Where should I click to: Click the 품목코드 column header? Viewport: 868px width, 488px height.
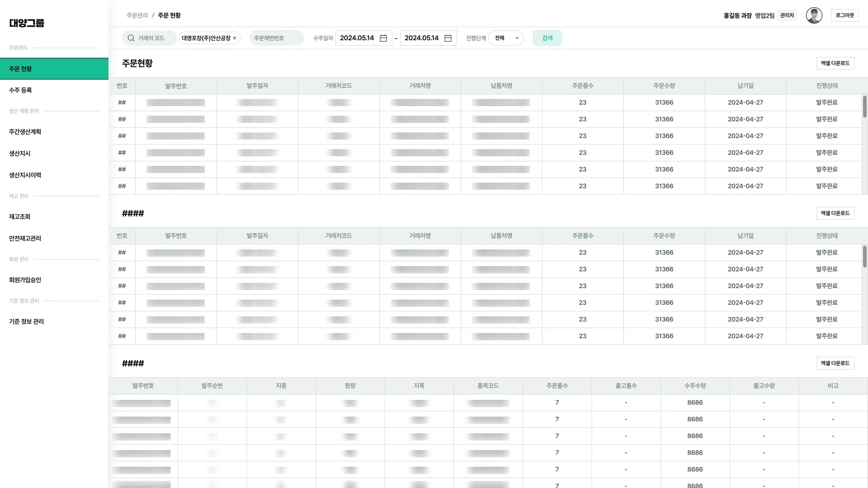click(x=488, y=386)
